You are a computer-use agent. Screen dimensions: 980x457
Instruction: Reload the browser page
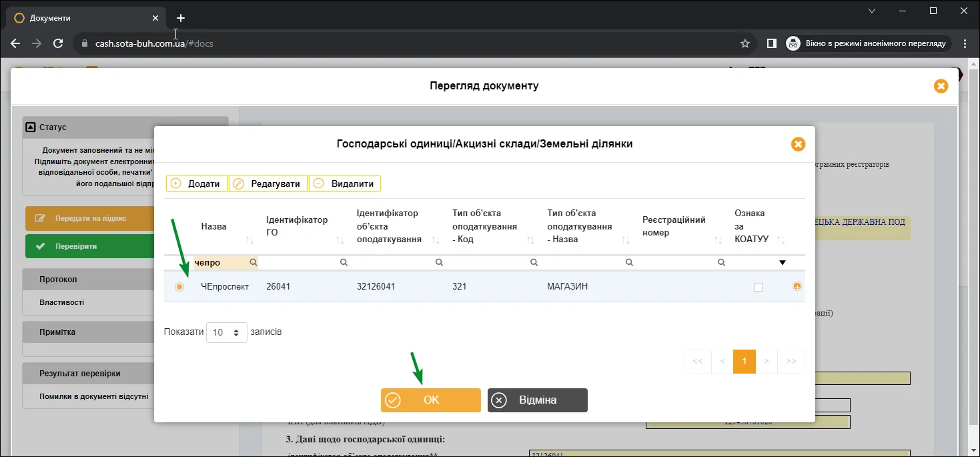pyautogui.click(x=58, y=43)
